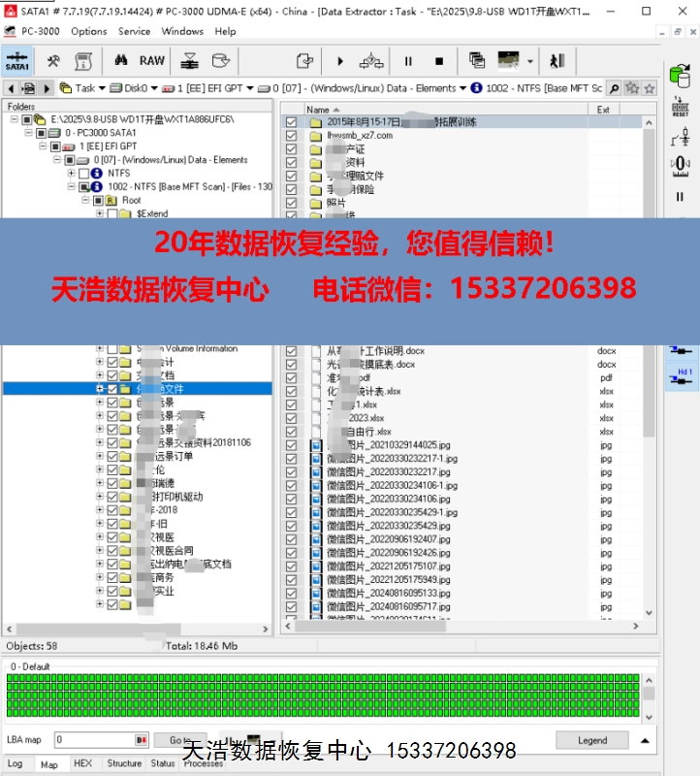Toggle checkbox of the NTFS tree node
The width and height of the screenshot is (700, 776).
pyautogui.click(x=84, y=174)
